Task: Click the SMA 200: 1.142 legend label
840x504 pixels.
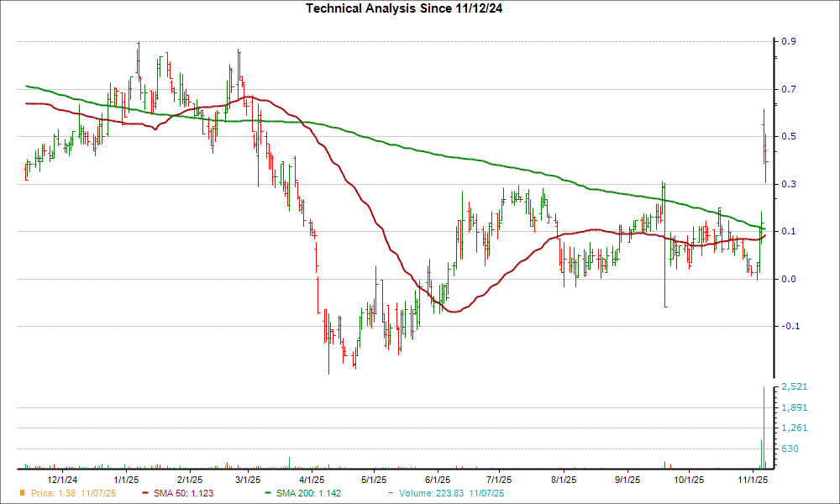Action: pos(307,494)
